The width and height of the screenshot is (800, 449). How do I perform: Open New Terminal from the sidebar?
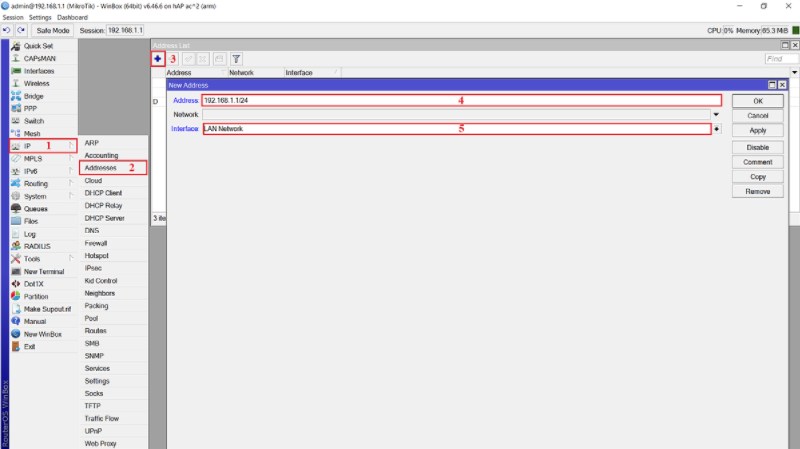[x=45, y=272]
